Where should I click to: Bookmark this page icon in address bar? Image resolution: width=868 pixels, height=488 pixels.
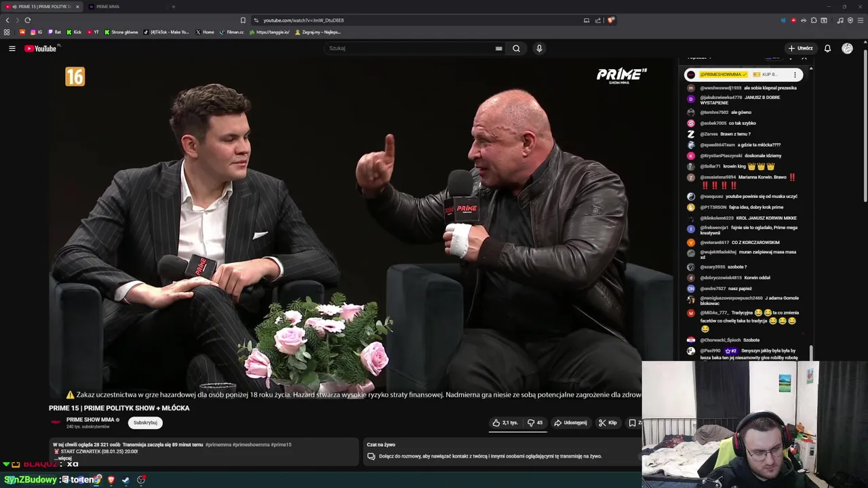click(x=243, y=20)
